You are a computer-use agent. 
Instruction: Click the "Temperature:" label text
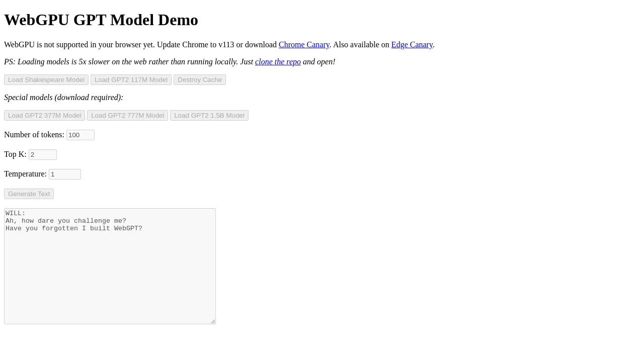(x=25, y=174)
